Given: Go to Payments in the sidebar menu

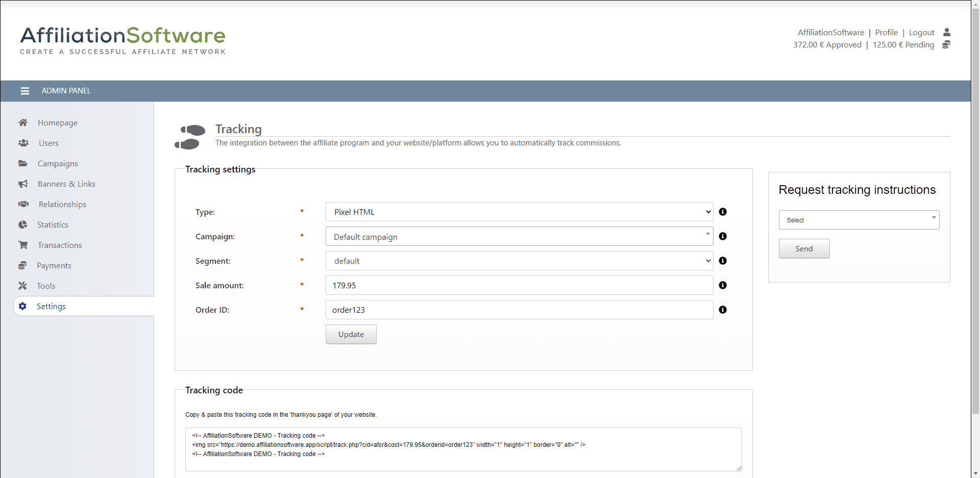Looking at the screenshot, I should [x=54, y=265].
